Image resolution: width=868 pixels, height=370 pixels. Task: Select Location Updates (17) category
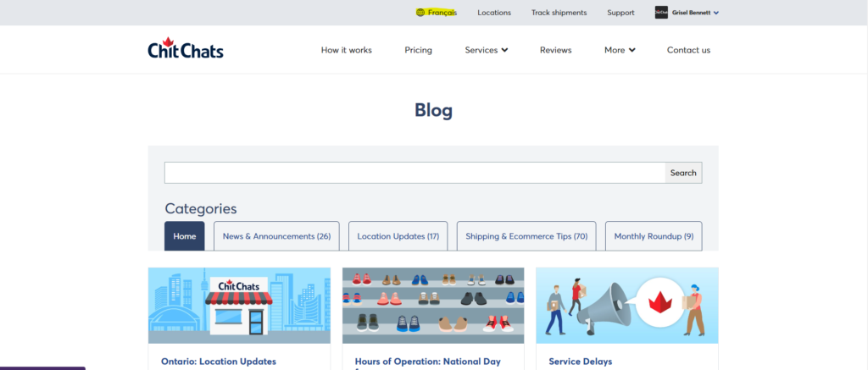[x=398, y=236]
